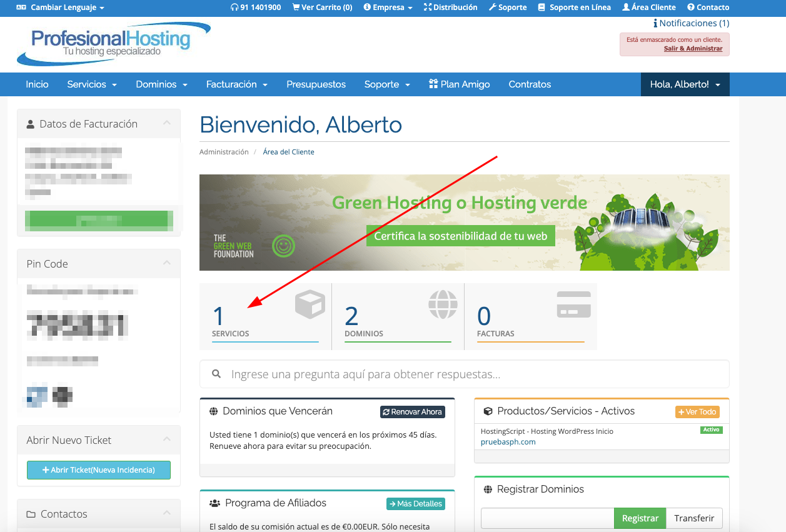Click Salir & Administrar link
The image size is (786, 532).
[693, 49]
